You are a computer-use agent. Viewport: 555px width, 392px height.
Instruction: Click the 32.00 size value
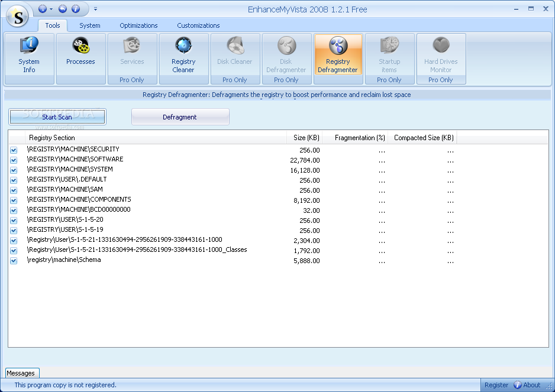point(311,210)
